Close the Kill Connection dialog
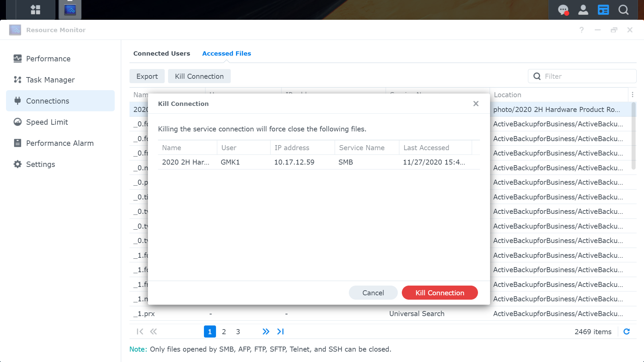644x362 pixels. click(476, 104)
